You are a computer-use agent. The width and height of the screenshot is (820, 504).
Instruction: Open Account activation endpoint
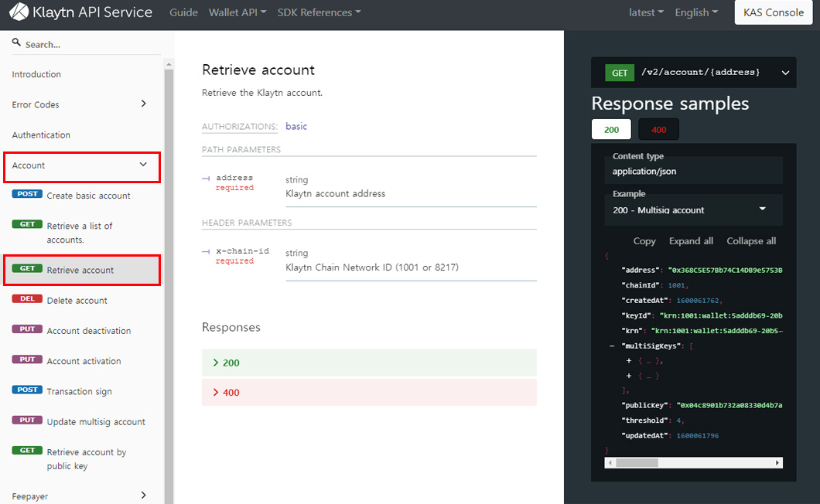pyautogui.click(x=84, y=361)
